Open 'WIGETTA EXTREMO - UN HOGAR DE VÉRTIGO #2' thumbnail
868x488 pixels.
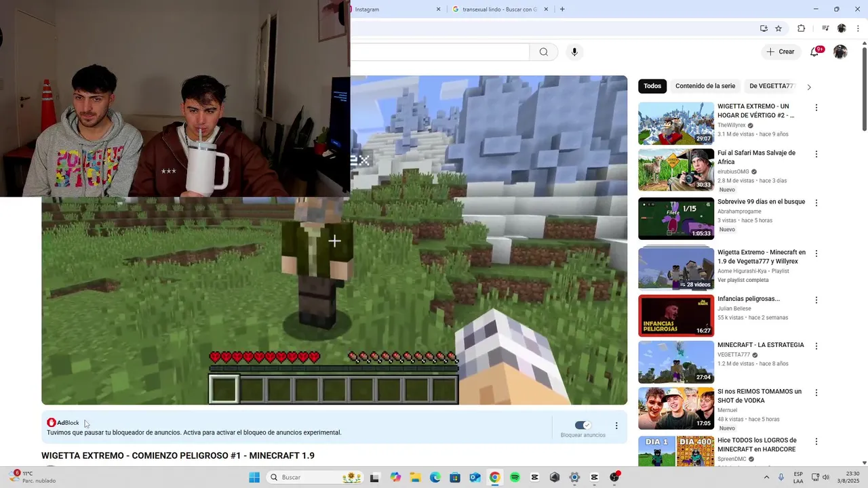click(676, 123)
